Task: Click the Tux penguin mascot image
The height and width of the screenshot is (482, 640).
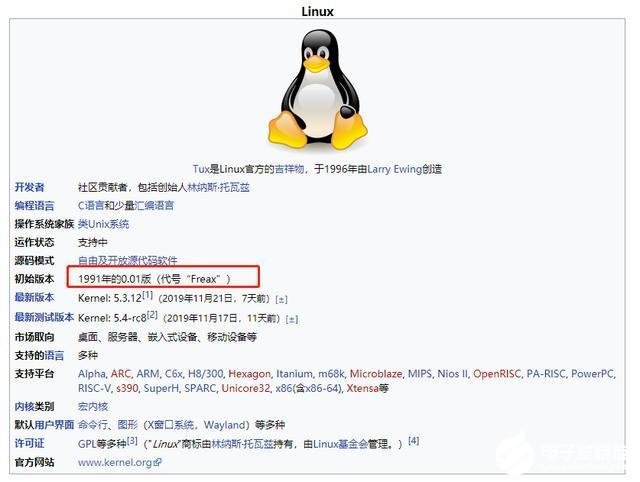Action: pyautogui.click(x=318, y=90)
